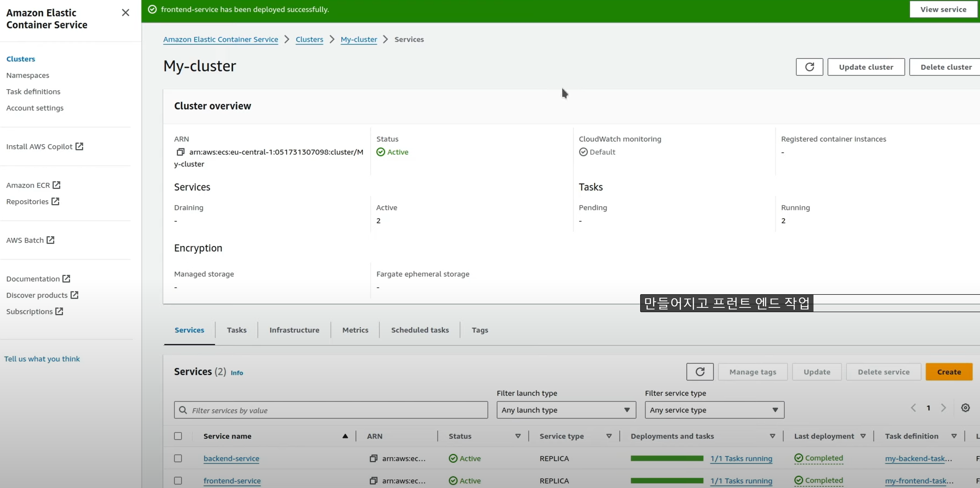This screenshot has height=488, width=980.
Task: Switch to the Infrastructure tab
Action: [294, 330]
